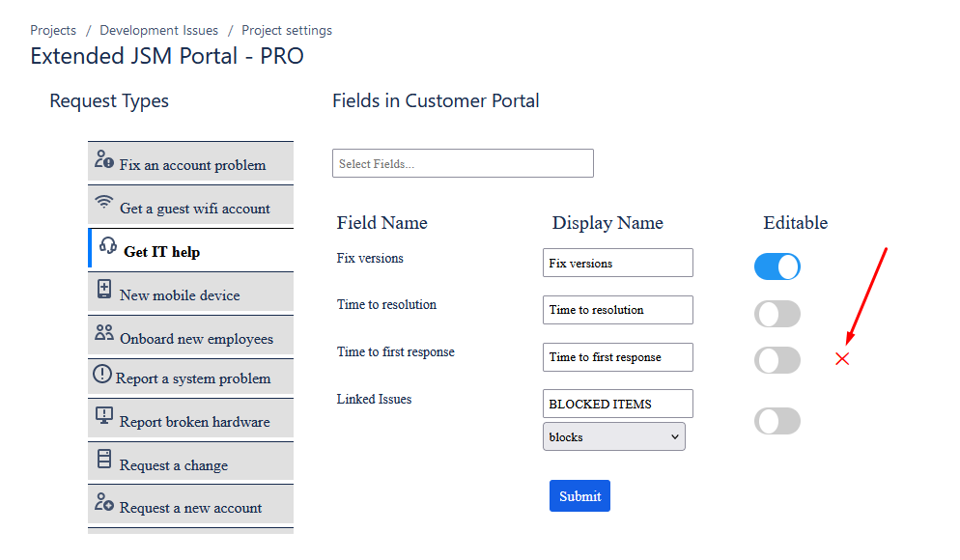Viewport: 960px width, 560px height.
Task: Turn on Editable toggle for Linked Issues
Action: coord(777,421)
